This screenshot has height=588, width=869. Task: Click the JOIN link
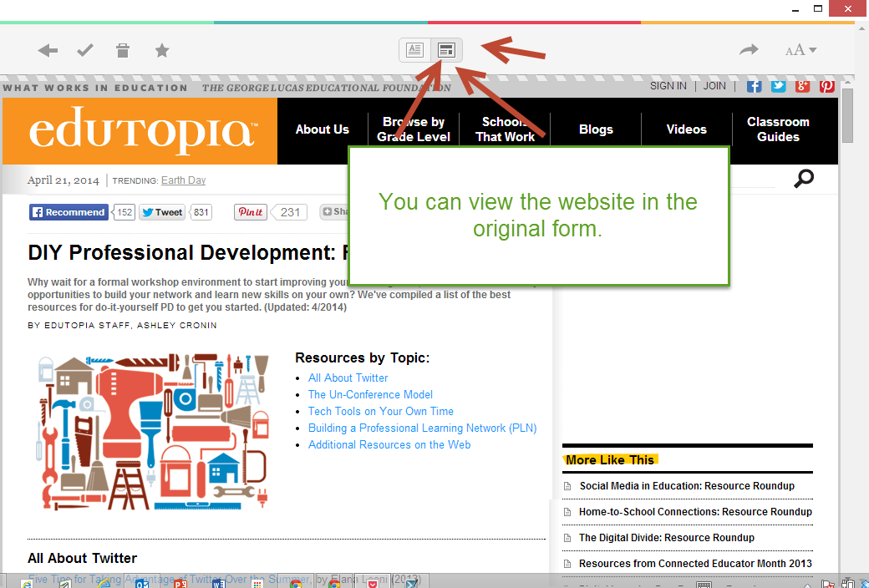point(714,86)
